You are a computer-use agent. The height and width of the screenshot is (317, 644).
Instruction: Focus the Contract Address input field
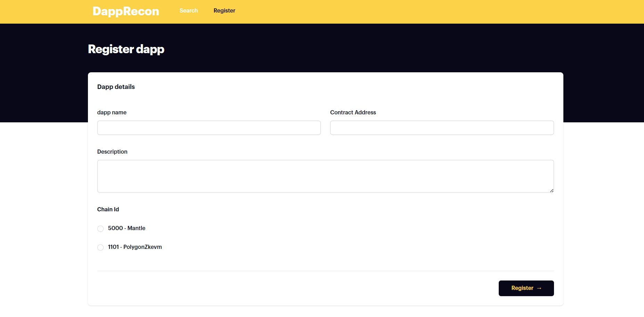coord(442,128)
